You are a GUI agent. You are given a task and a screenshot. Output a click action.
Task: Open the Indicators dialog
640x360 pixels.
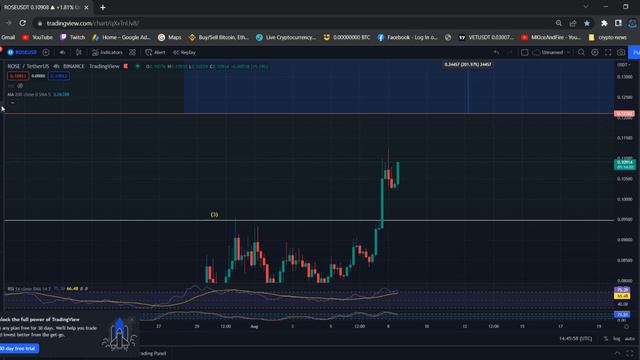point(107,52)
